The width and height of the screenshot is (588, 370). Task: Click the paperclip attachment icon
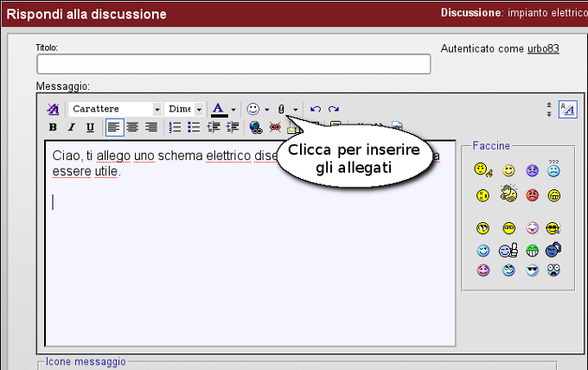click(x=281, y=109)
